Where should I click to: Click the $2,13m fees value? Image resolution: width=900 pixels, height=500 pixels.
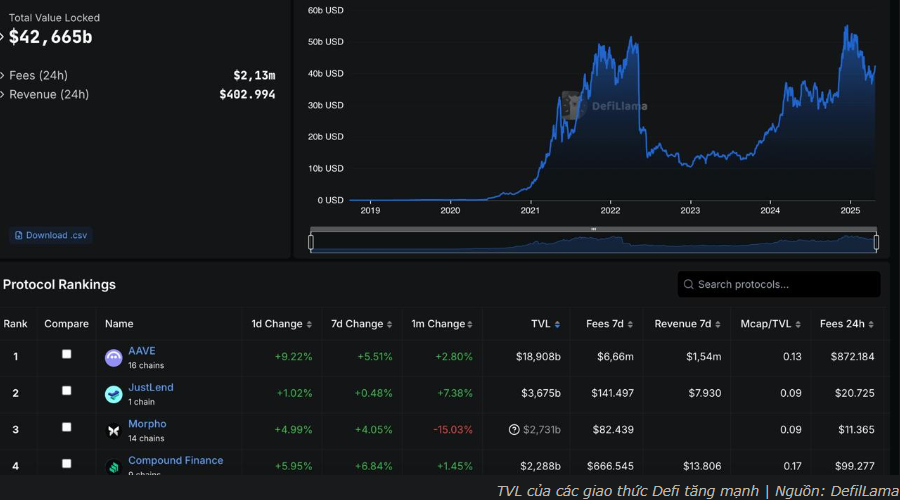(x=254, y=75)
